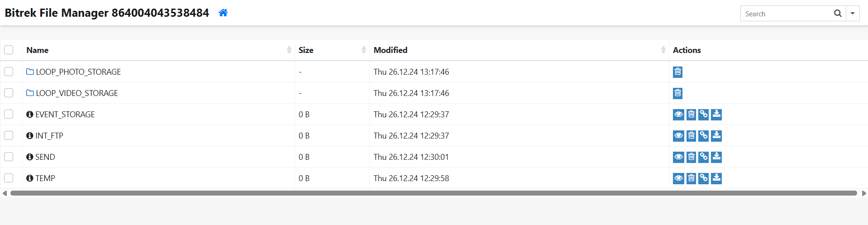Delete the LOOP_VIDEO_STORAGE folder

coord(677,93)
